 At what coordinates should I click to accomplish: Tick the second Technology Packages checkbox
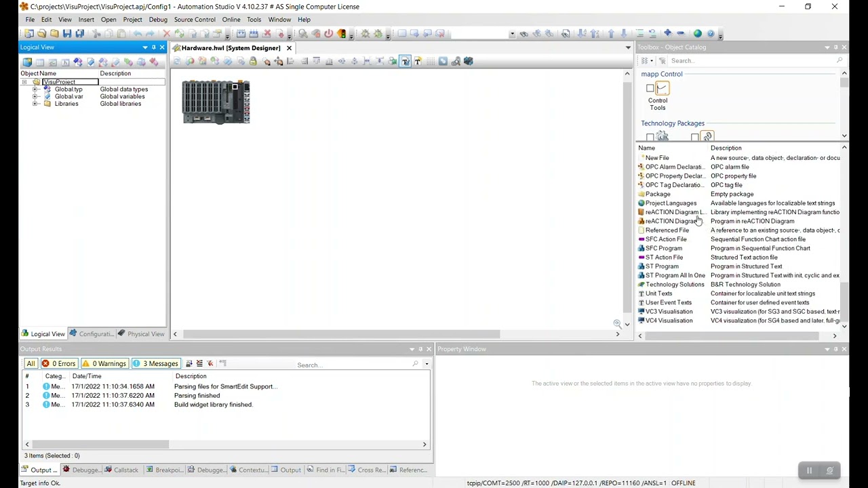pos(694,138)
